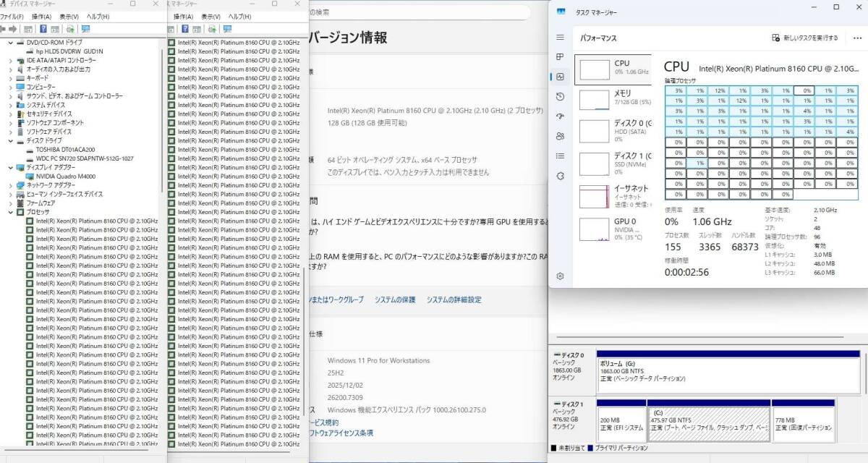The width and height of the screenshot is (868, 463).
Task: Open 表示(V) menu in processor-list Device Manager
Action: click(x=211, y=16)
